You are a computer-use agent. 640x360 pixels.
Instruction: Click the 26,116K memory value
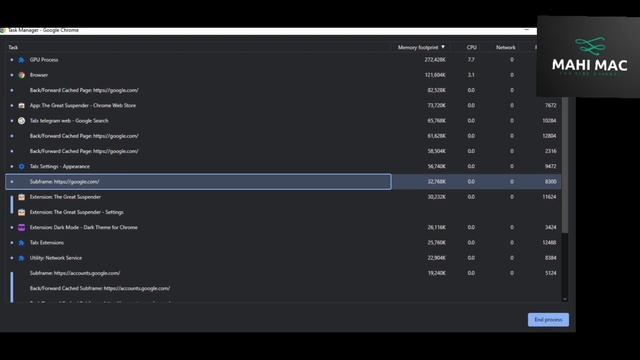436,227
